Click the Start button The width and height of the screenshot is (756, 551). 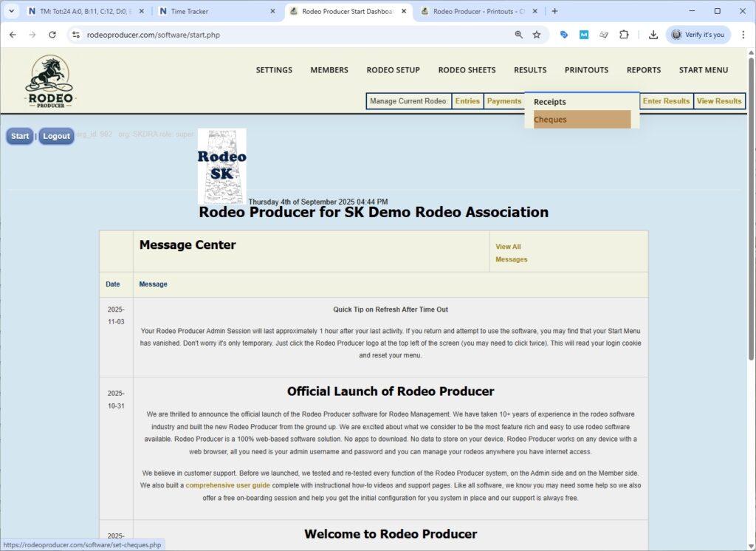pyautogui.click(x=20, y=136)
